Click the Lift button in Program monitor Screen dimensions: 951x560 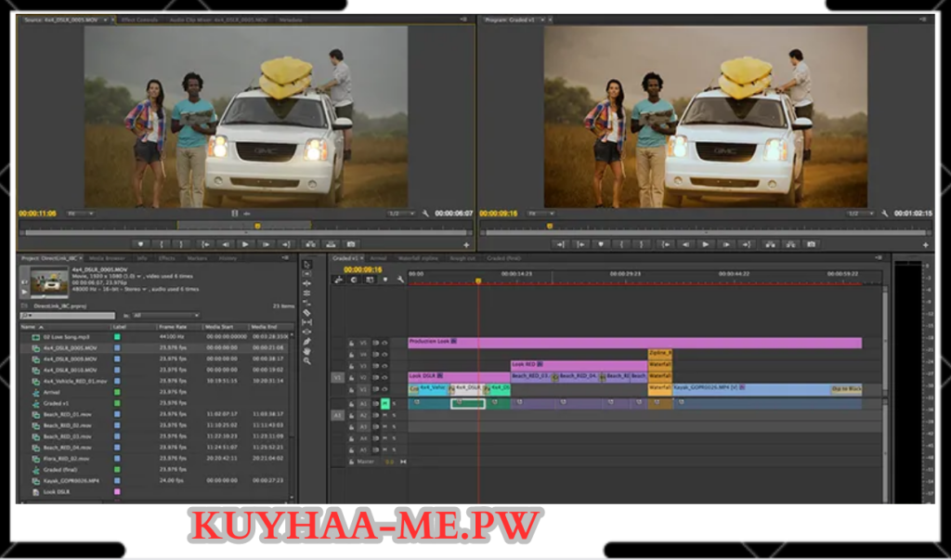pos(770,244)
